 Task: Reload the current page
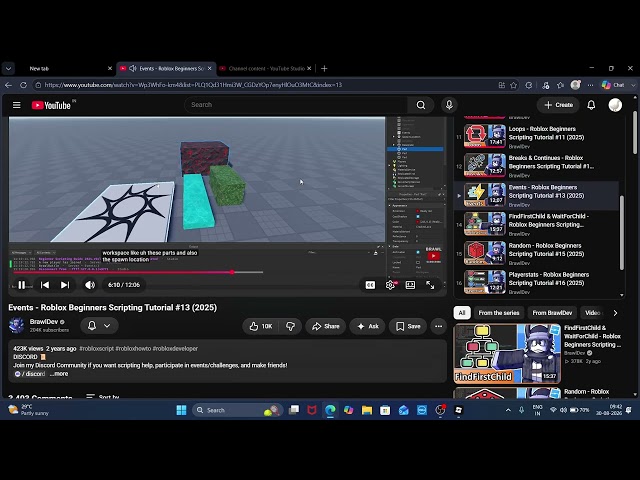click(x=24, y=85)
